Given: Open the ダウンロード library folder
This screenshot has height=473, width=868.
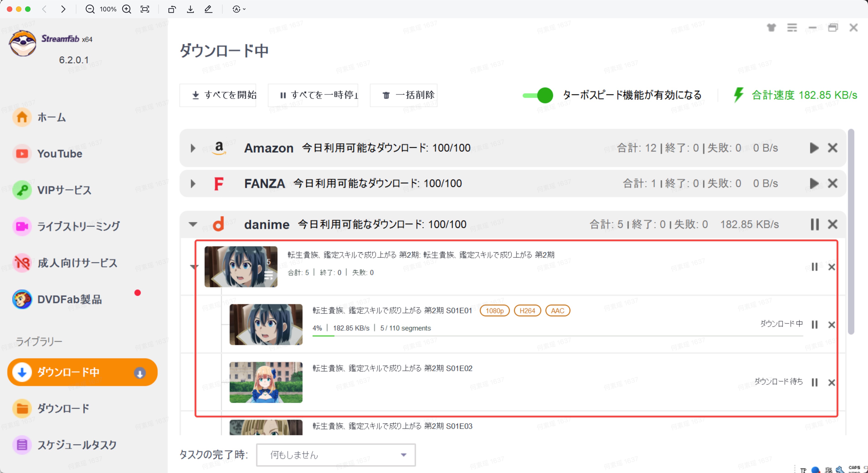Looking at the screenshot, I should 51,408.
